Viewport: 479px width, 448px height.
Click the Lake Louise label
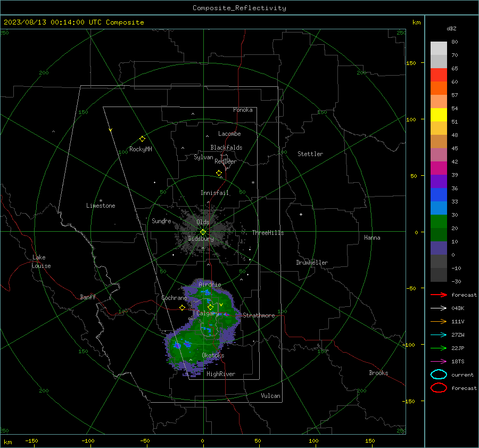pyautogui.click(x=41, y=262)
